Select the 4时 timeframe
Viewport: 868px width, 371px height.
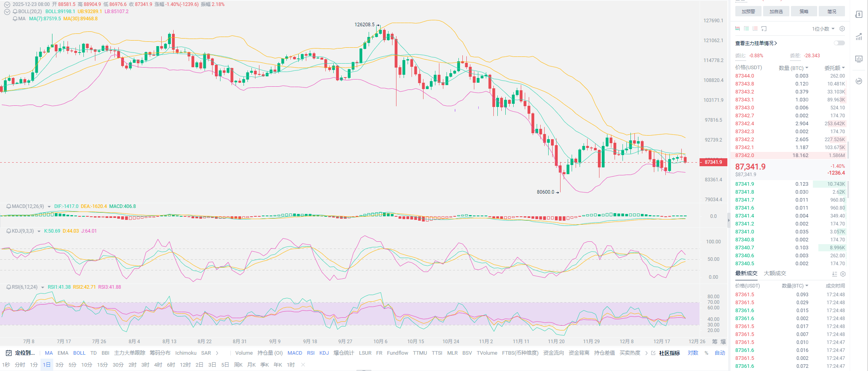click(158, 365)
